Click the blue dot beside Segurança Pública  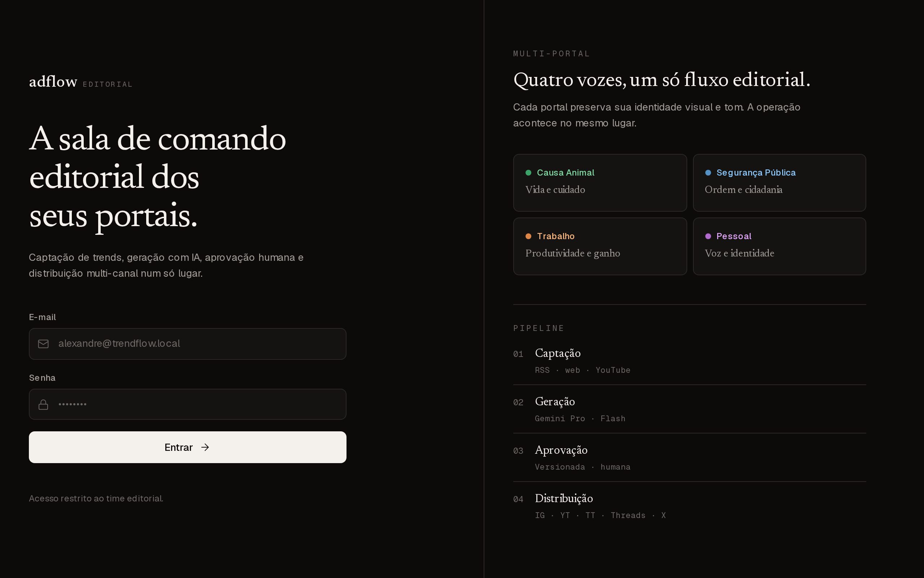[708, 173]
